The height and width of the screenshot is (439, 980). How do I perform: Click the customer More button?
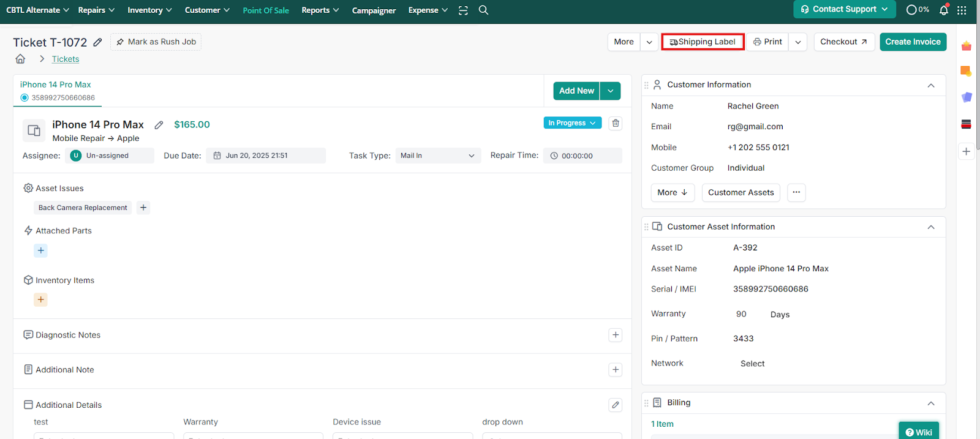click(673, 192)
